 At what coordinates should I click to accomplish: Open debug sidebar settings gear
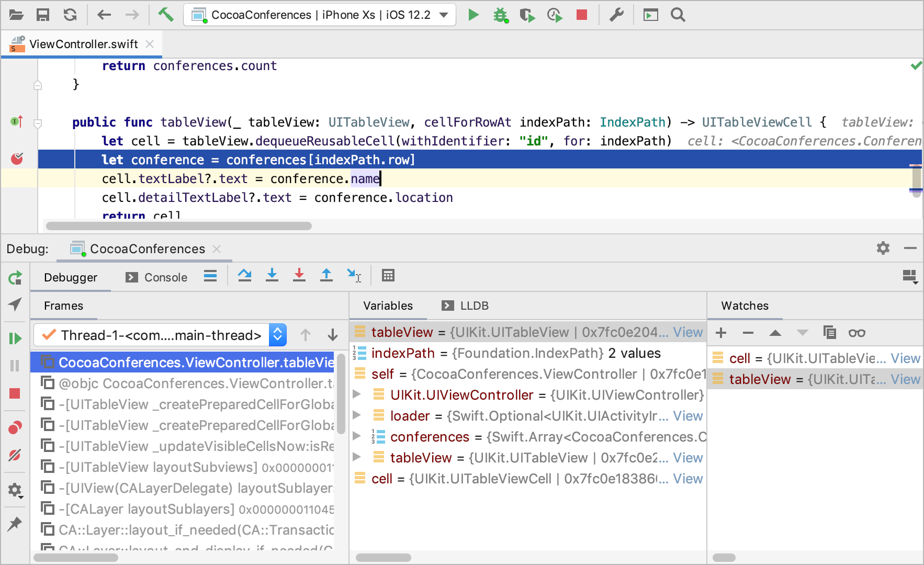pyautogui.click(x=15, y=490)
